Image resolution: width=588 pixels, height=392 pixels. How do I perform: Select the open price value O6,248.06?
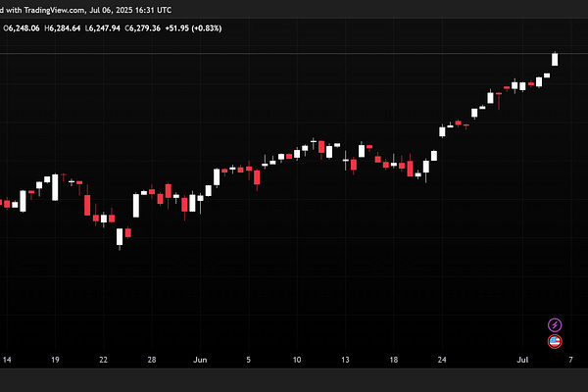(22, 28)
